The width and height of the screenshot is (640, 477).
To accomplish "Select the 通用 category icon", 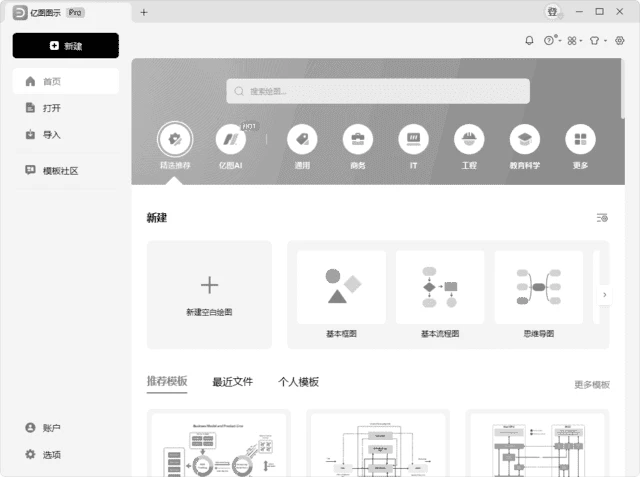I will pos(302,139).
